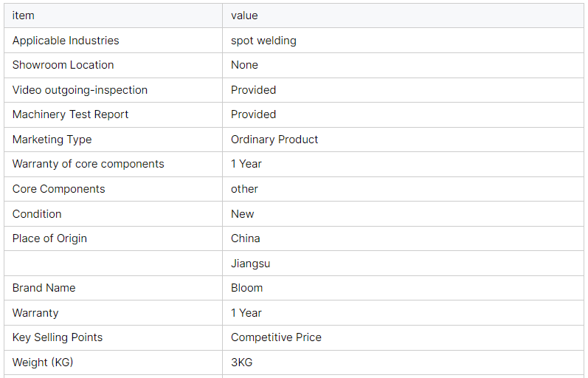Click the 'spot welding' value cell
588x378 pixels.
coord(263,41)
